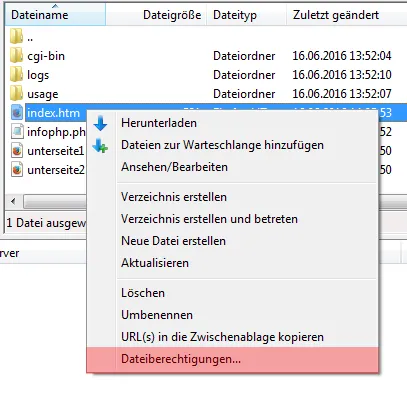
Task: Click the horizontal scrollbar thumb
Action: 55,201
